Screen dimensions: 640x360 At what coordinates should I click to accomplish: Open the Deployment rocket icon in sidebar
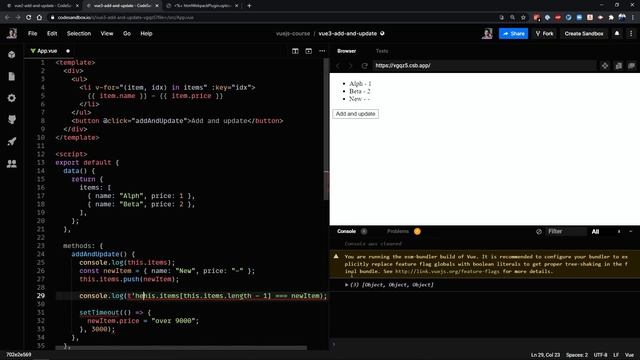[12, 142]
